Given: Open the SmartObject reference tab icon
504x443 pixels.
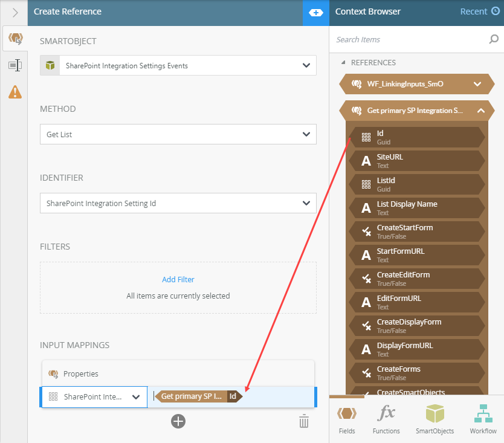Looking at the screenshot, I should 16,39.
